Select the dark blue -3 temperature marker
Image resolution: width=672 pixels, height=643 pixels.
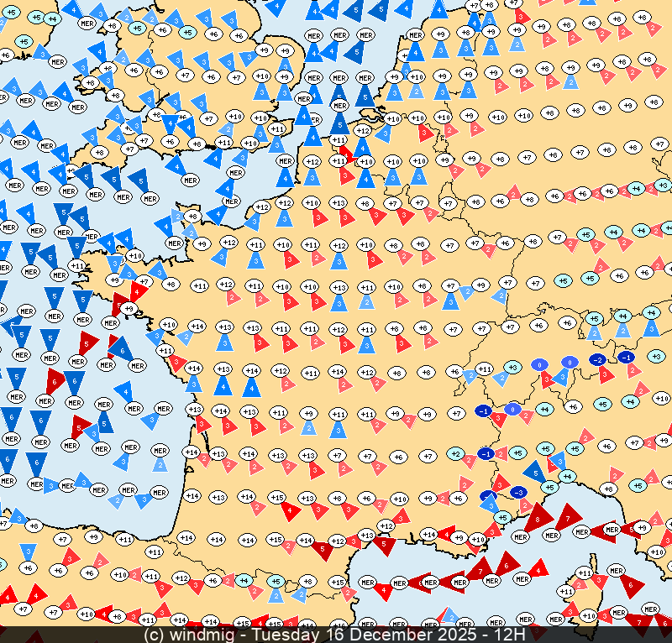click(x=518, y=492)
